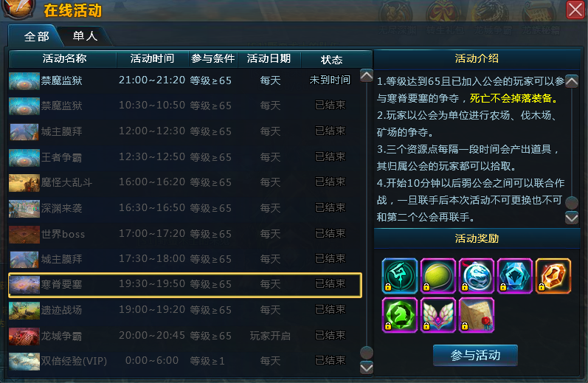The width and height of the screenshot is (588, 383).
Task: Click the 世界boss activity thumbnail
Action: point(24,234)
